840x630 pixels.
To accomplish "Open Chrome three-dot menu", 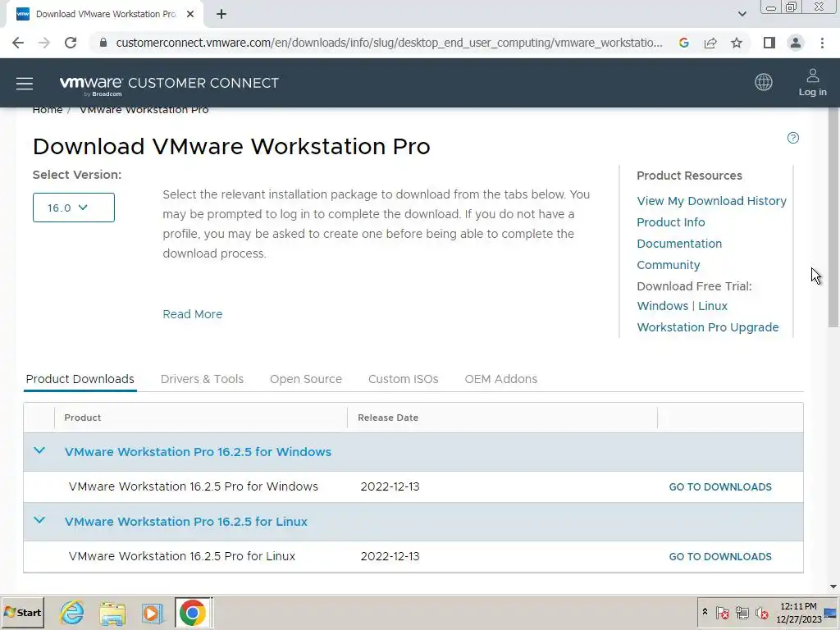I will point(822,43).
